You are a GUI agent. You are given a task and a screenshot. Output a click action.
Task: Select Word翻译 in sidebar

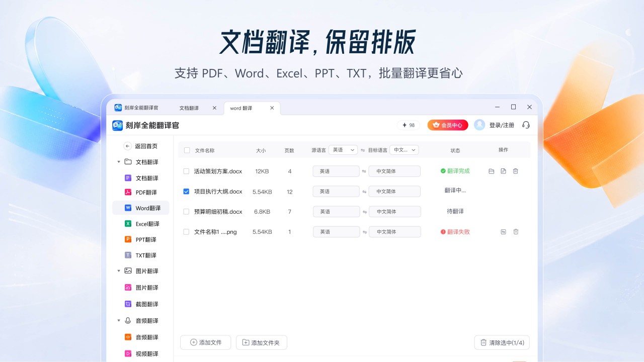pyautogui.click(x=141, y=208)
